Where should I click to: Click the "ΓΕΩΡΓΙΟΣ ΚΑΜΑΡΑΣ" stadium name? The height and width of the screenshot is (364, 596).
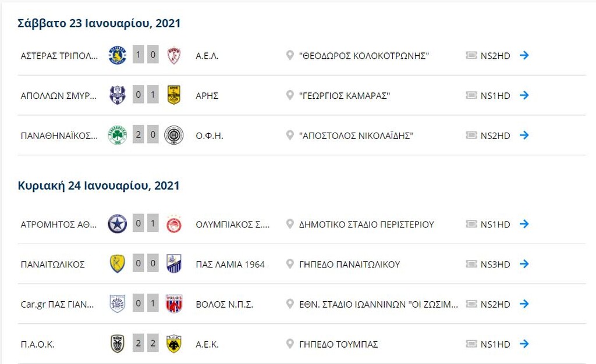345,95
